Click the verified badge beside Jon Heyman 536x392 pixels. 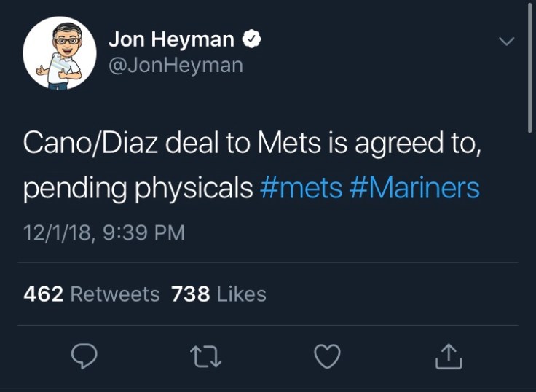(x=252, y=40)
